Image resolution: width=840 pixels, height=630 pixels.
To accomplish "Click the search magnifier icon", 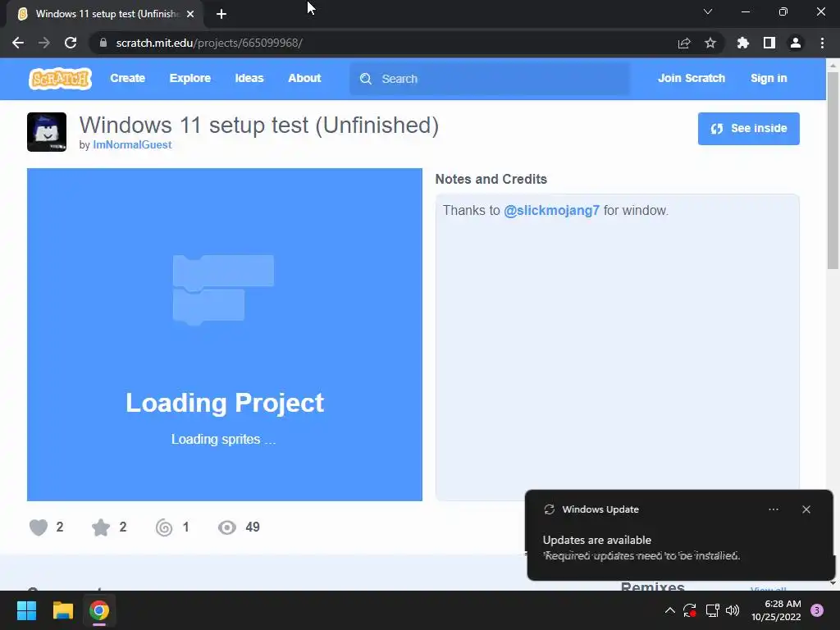I will point(366,79).
